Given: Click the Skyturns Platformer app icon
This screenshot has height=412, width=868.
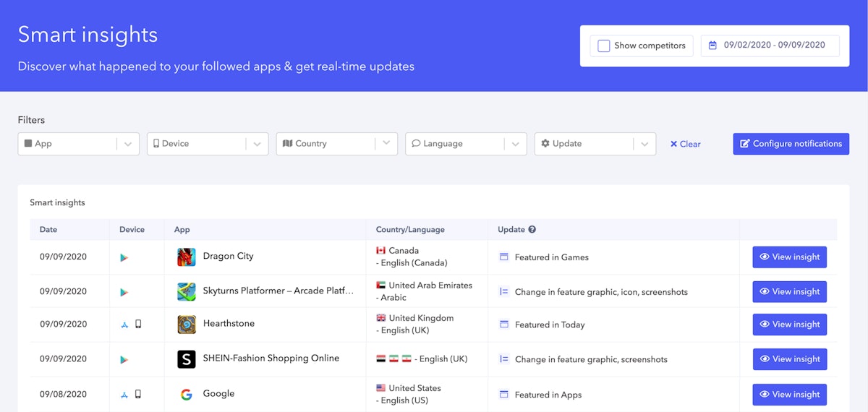Looking at the screenshot, I should pos(187,291).
